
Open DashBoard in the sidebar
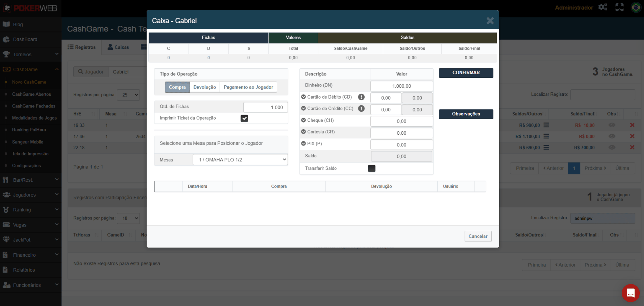point(25,39)
